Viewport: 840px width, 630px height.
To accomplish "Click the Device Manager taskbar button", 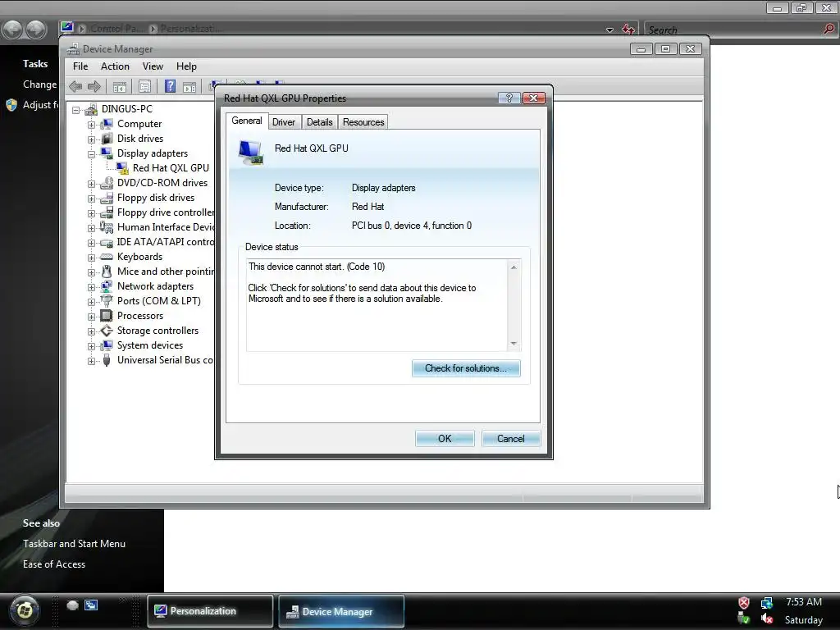I will point(341,611).
